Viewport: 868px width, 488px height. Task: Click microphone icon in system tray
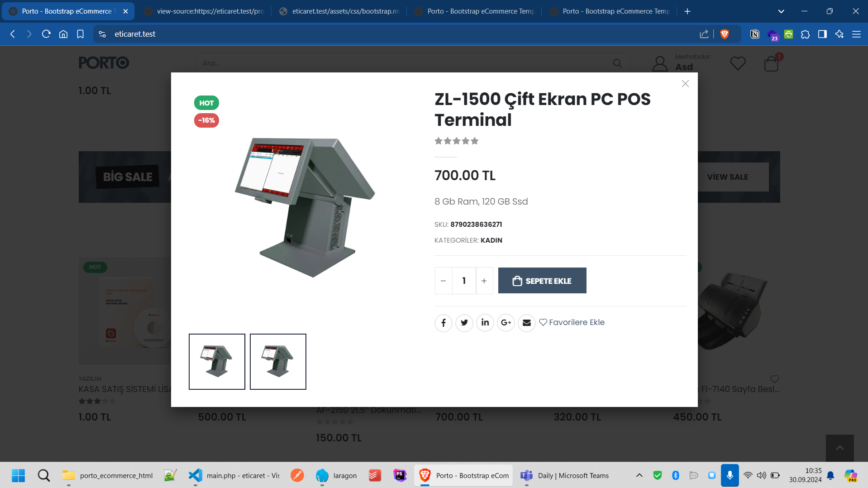730,475
